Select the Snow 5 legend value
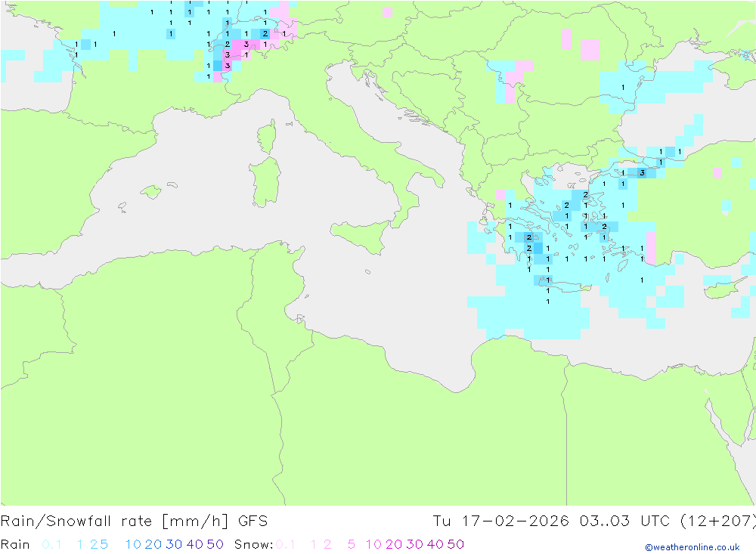The image size is (756, 554). [x=352, y=544]
